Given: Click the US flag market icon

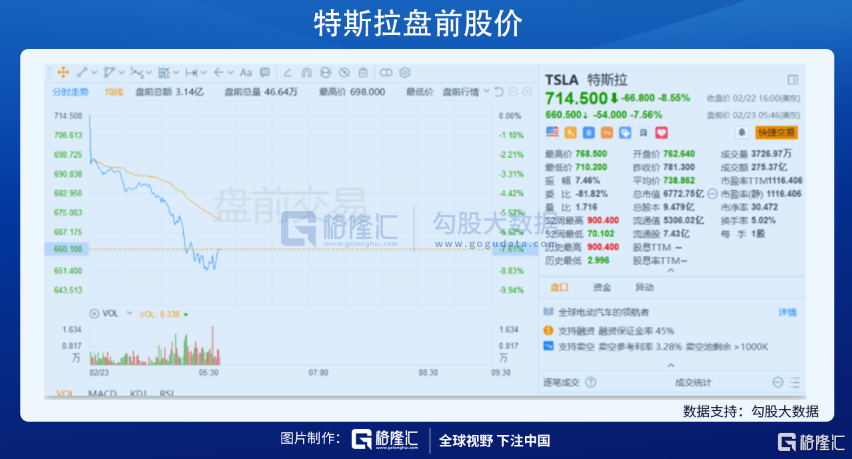Looking at the screenshot, I should click(x=552, y=132).
